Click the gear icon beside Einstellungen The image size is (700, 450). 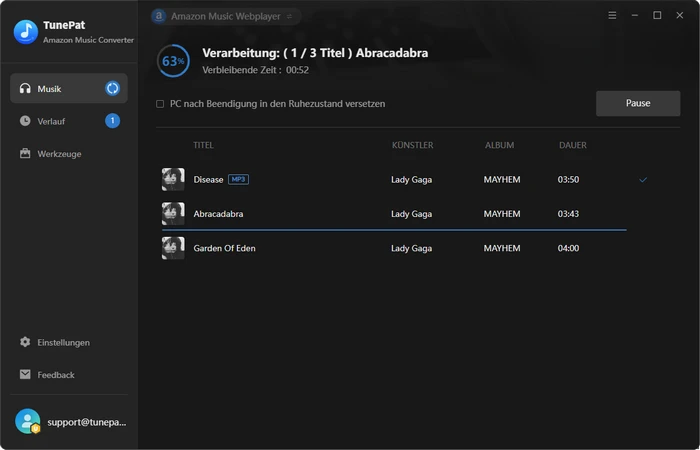click(x=25, y=342)
